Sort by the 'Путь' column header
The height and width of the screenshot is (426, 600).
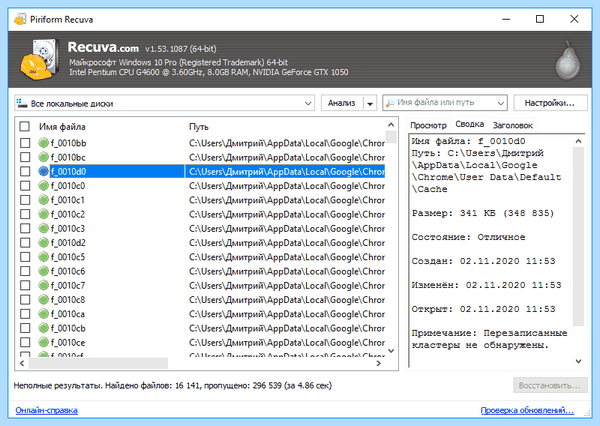pos(199,127)
